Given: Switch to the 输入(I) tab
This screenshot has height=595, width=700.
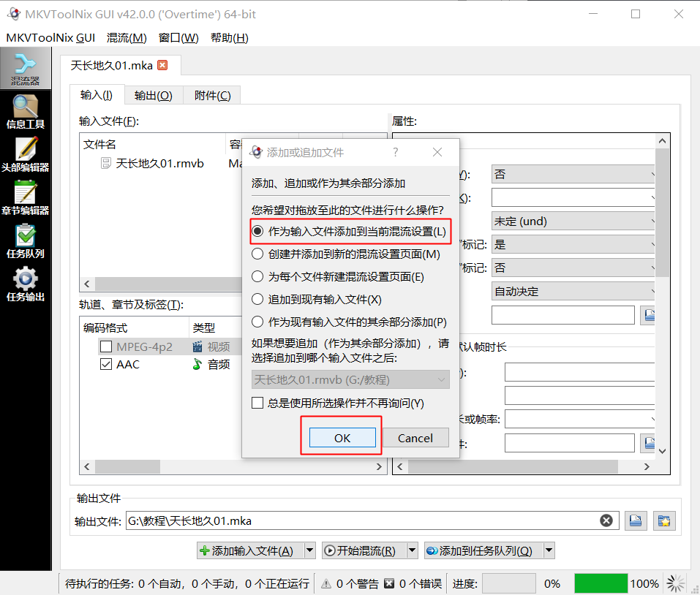Looking at the screenshot, I should (x=97, y=95).
